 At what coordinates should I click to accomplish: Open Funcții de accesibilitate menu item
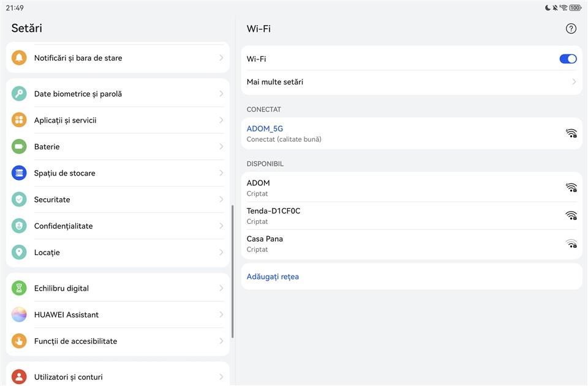(x=75, y=341)
